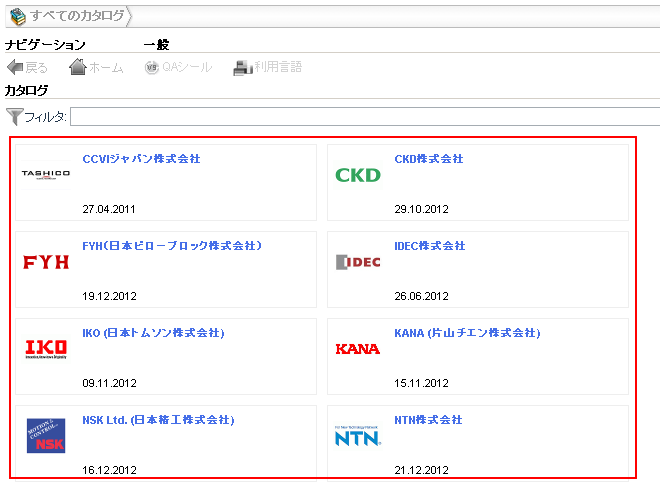Click the QAシール seal icon

(x=152, y=67)
